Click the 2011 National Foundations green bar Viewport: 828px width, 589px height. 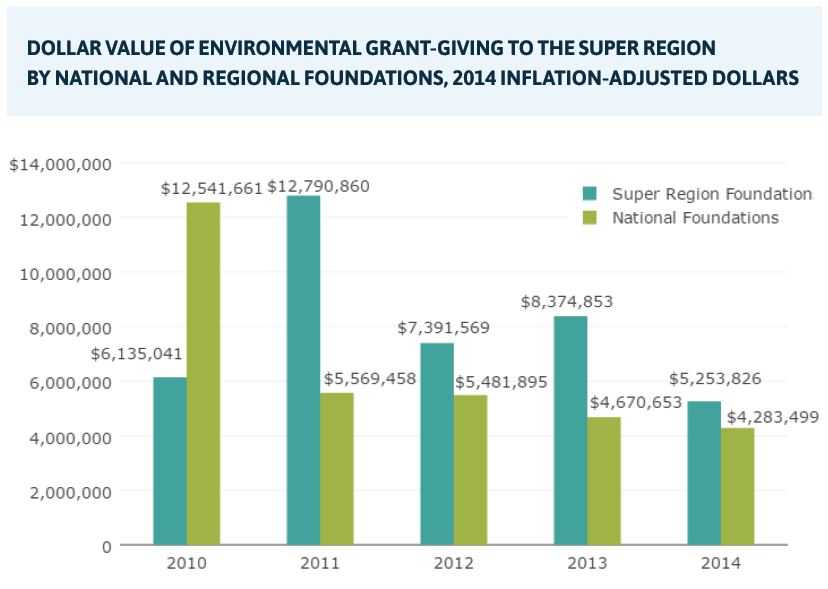click(x=337, y=469)
